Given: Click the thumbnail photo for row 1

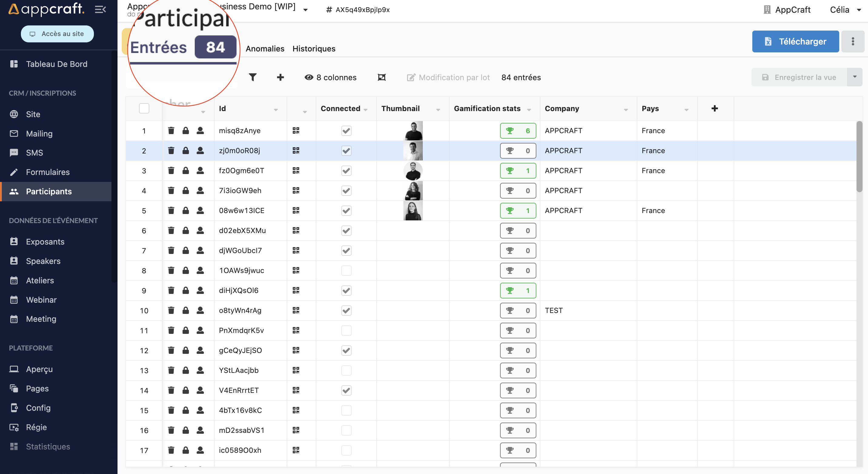Looking at the screenshot, I should pos(413,130).
